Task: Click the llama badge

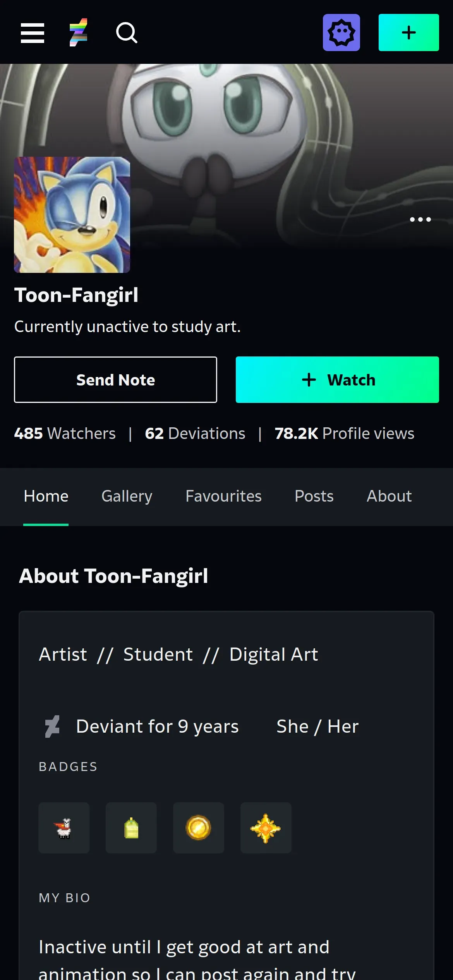Action: (x=64, y=828)
